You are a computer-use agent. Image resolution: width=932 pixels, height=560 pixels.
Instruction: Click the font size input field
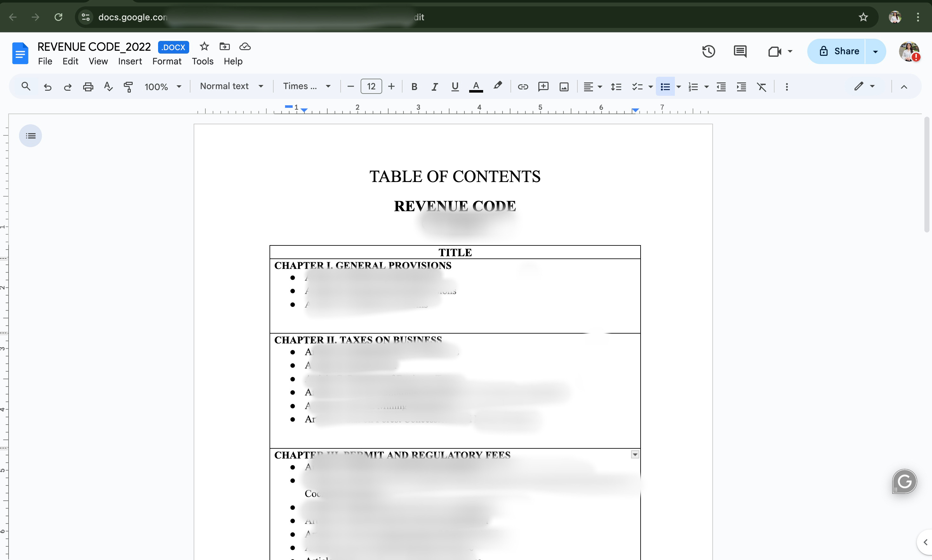[371, 87]
